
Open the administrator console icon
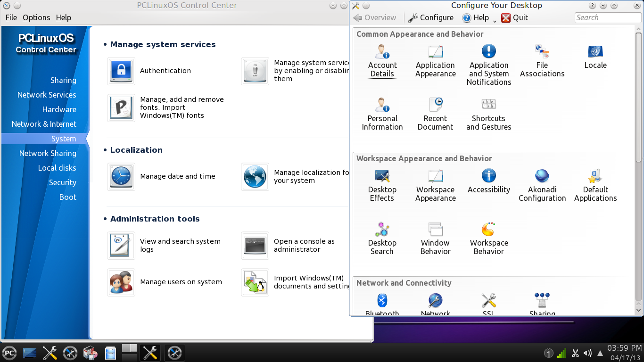click(255, 246)
